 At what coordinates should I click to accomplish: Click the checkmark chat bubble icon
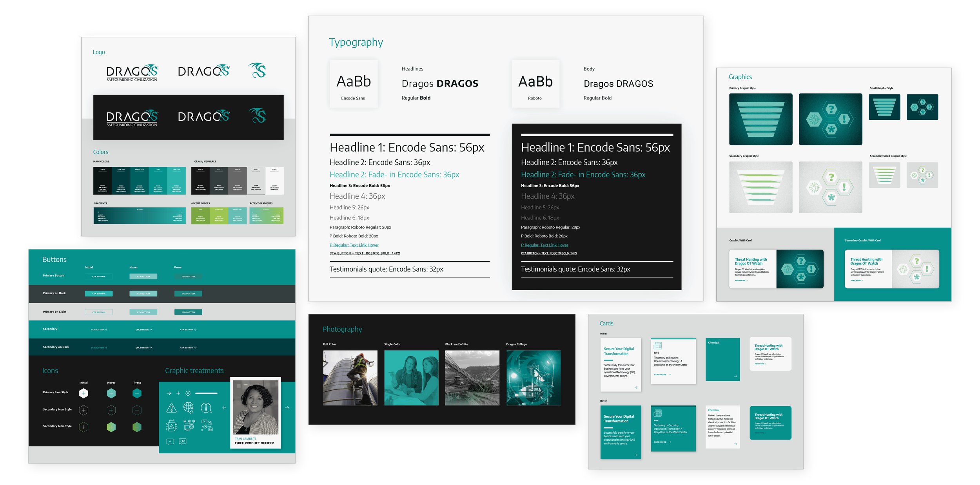[x=170, y=442]
